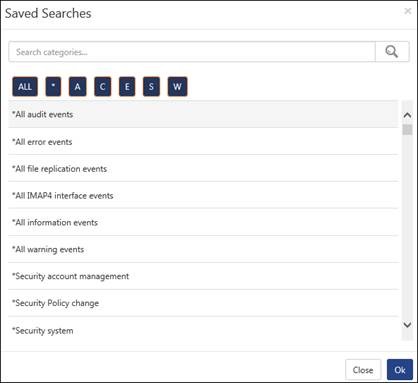Filter saved searches by letter W
Screen dimensions: 418x383
point(177,87)
